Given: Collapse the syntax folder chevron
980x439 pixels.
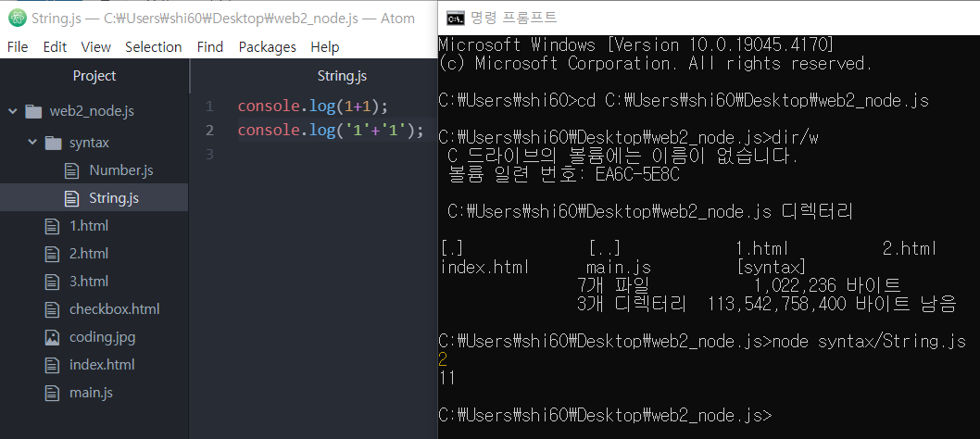Looking at the screenshot, I should pyautogui.click(x=32, y=143).
